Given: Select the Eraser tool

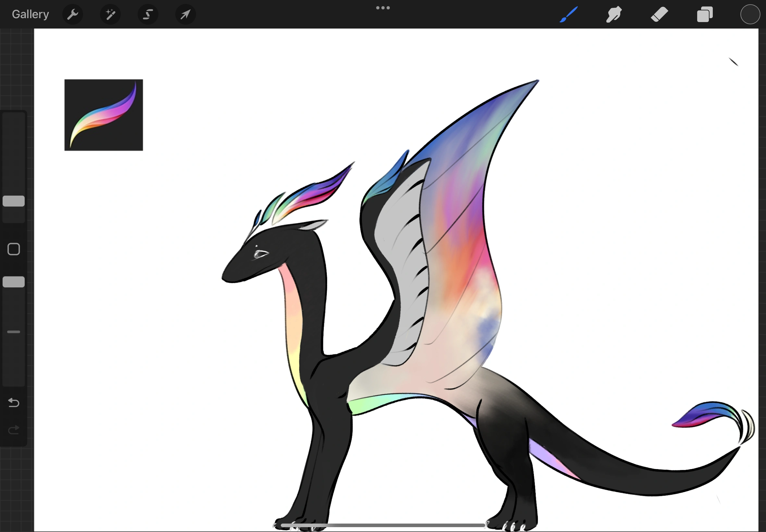Looking at the screenshot, I should point(659,14).
